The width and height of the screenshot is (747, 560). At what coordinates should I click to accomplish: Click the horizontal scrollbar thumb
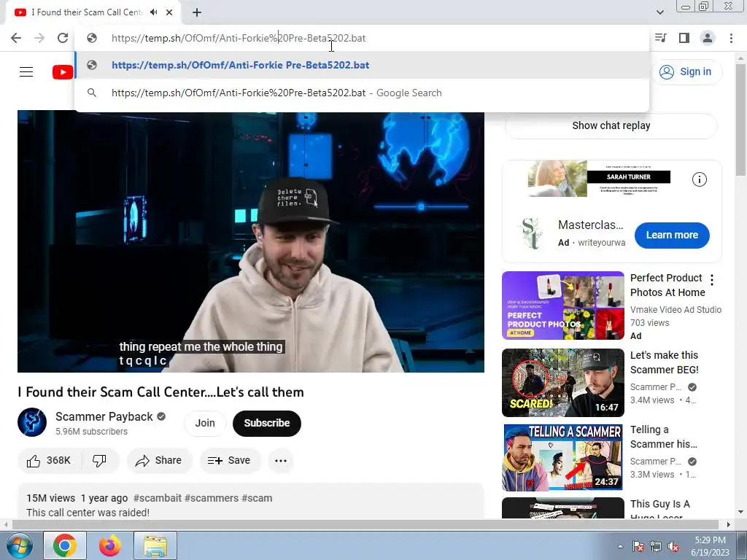point(365,525)
